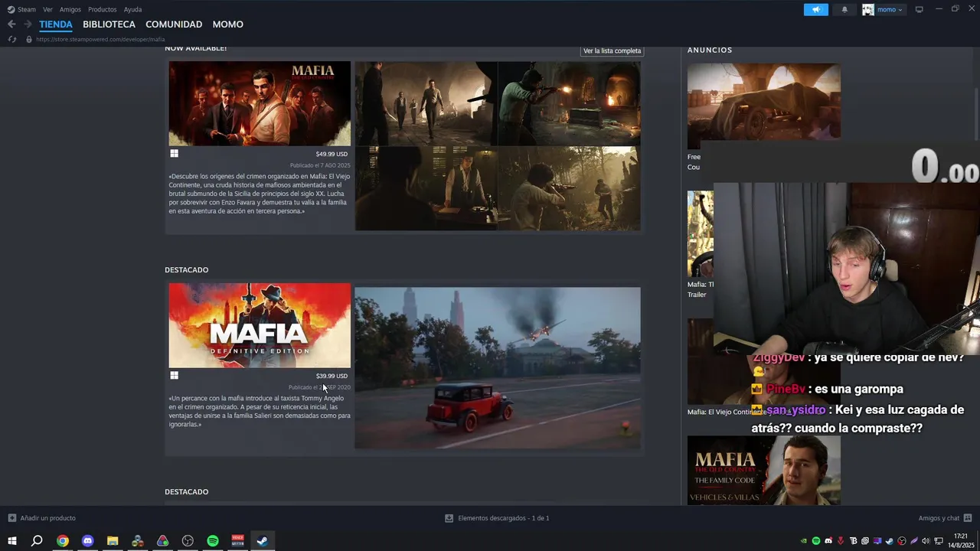Open File Explorer from taskbar
The width and height of the screenshot is (980, 551).
point(113,541)
